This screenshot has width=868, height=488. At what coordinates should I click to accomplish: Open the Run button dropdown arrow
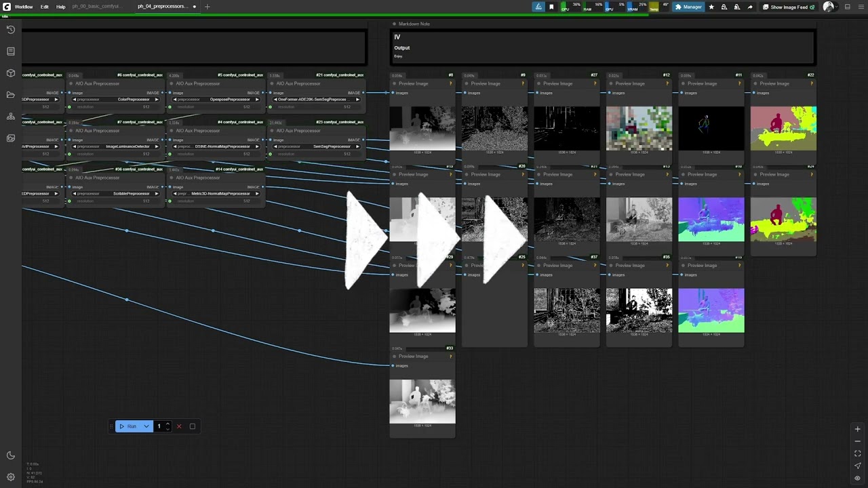(x=146, y=426)
